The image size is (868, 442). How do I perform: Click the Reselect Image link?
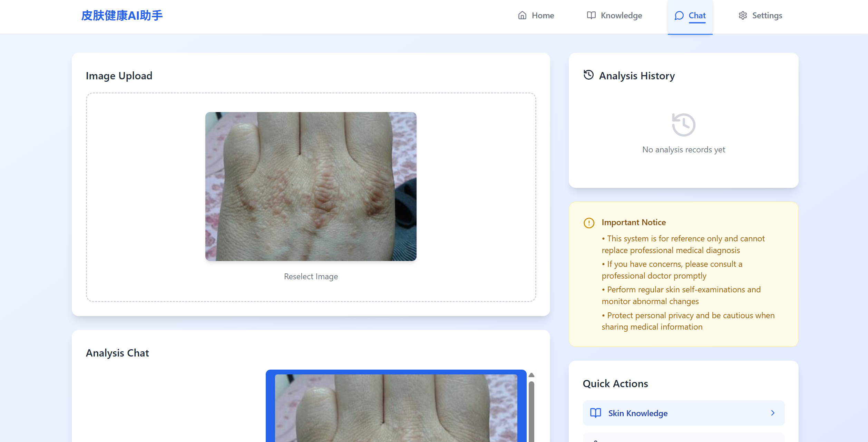tap(311, 277)
